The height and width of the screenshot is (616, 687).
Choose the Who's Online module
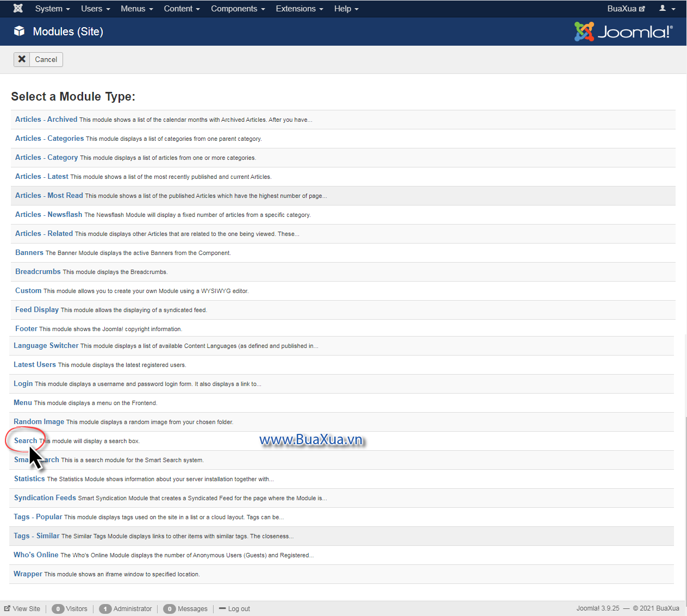pyautogui.click(x=36, y=555)
